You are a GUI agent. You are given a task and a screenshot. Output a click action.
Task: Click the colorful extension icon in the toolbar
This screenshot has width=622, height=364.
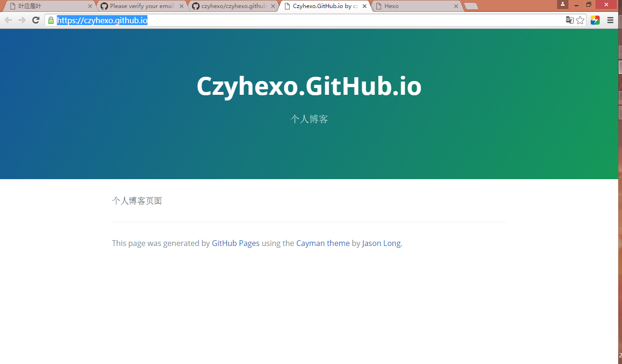tap(595, 20)
